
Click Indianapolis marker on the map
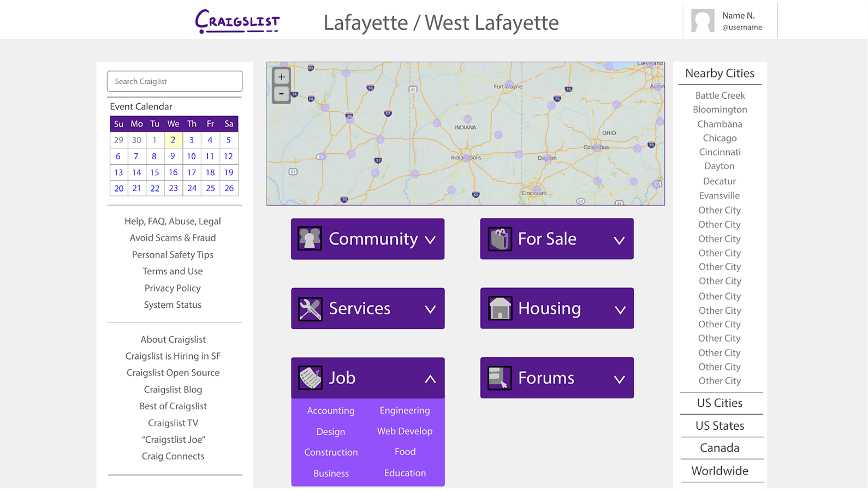click(466, 158)
